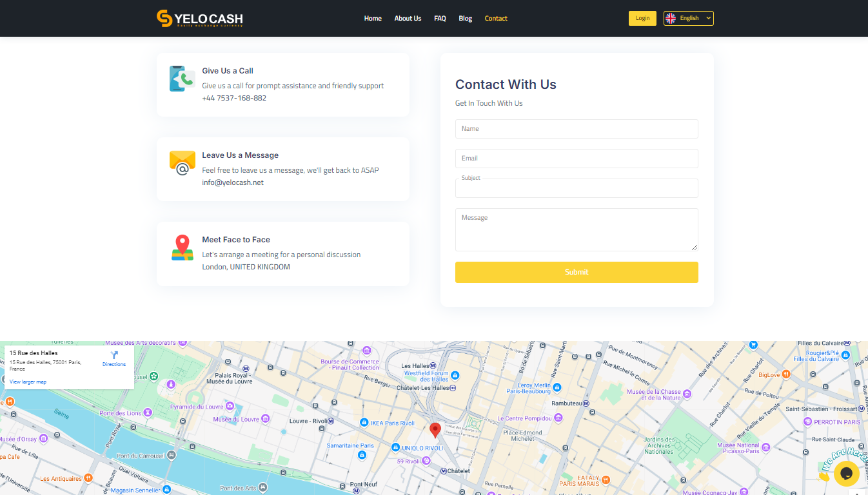Focus the Name input field
Screen dimensions: 868x495
[577, 129]
